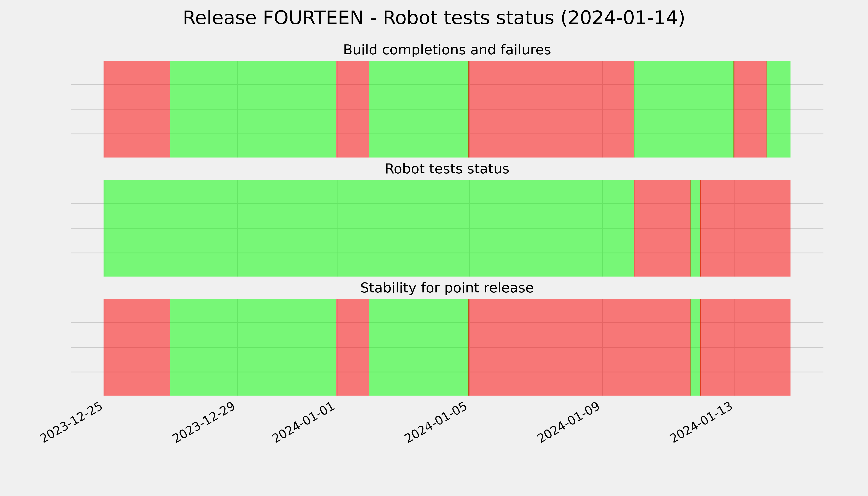
Task: Click first red segment in Stability chart
Action: [137, 347]
